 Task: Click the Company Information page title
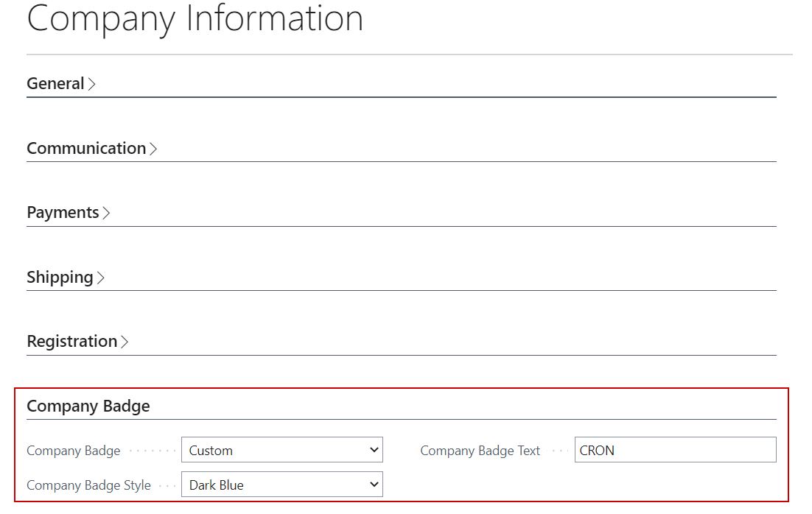coord(195,18)
